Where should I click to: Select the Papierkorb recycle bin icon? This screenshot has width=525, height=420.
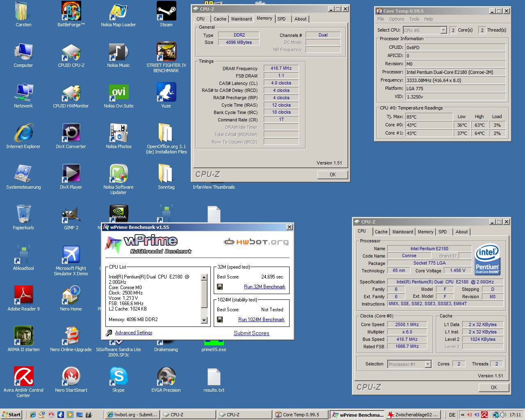pyautogui.click(x=23, y=217)
